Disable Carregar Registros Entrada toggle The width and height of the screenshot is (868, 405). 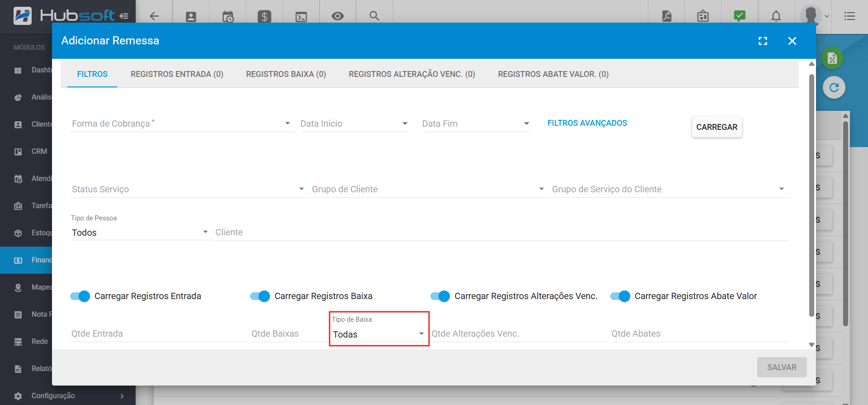80,296
